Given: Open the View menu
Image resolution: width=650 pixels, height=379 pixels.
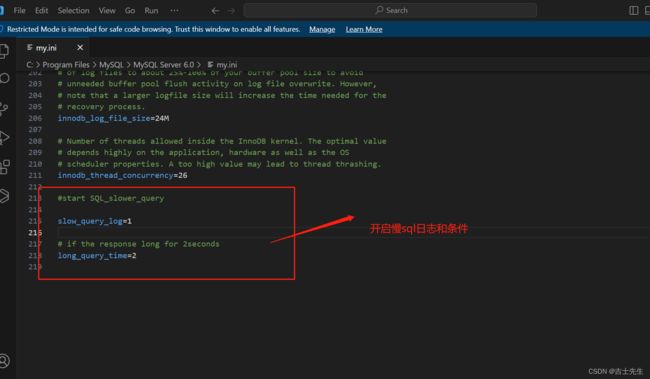Looking at the screenshot, I should pyautogui.click(x=107, y=10).
